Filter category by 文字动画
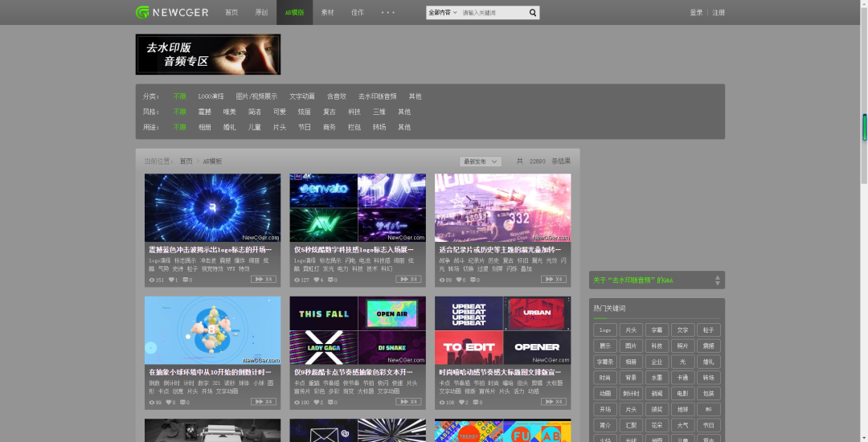This screenshot has height=442, width=868. pyautogui.click(x=301, y=96)
